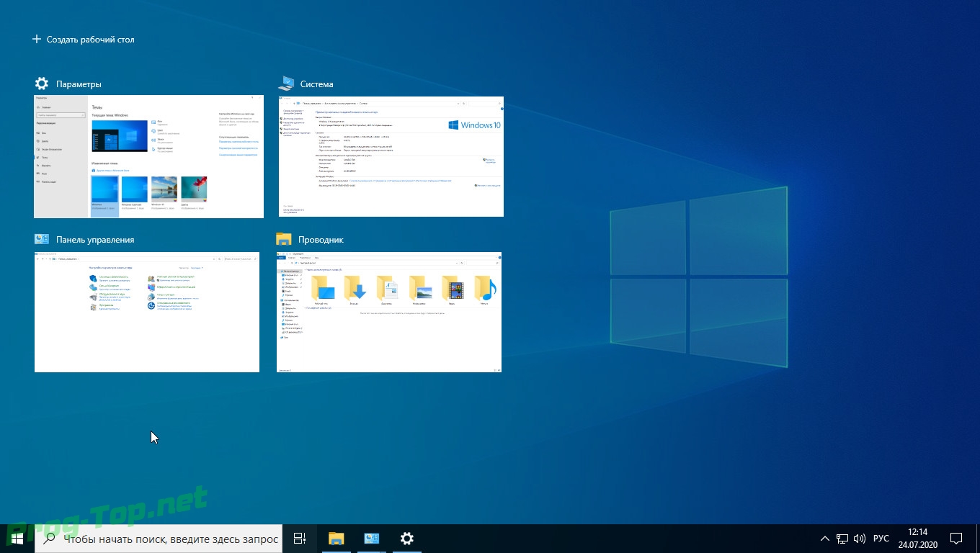Open Settings gear on the taskbar
The image size is (980, 553).
pyautogui.click(x=407, y=539)
